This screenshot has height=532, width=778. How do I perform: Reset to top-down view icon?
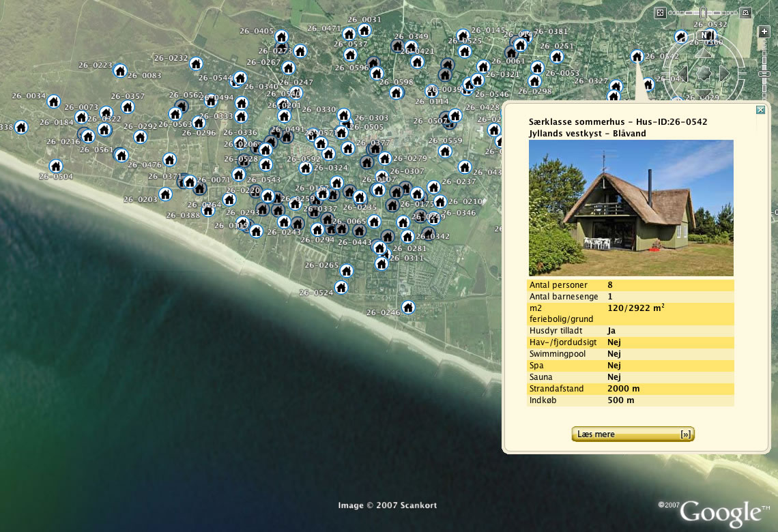(659, 12)
